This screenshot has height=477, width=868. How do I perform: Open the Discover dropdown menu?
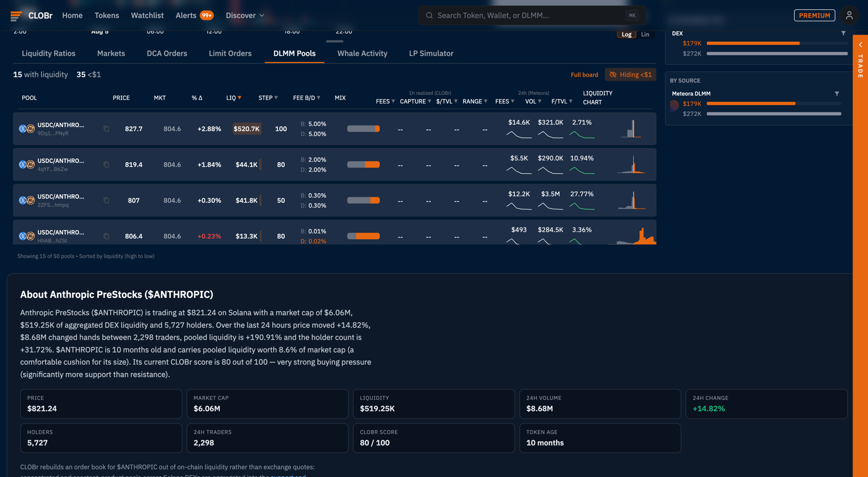tap(245, 15)
